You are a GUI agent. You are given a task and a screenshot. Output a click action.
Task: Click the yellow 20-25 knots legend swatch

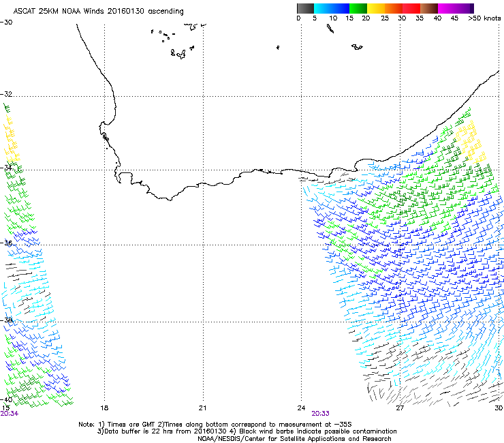tap(376, 8)
